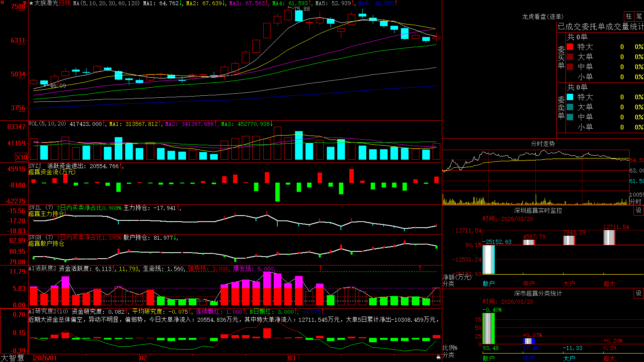Click the 日线 period label

click(65, 3)
